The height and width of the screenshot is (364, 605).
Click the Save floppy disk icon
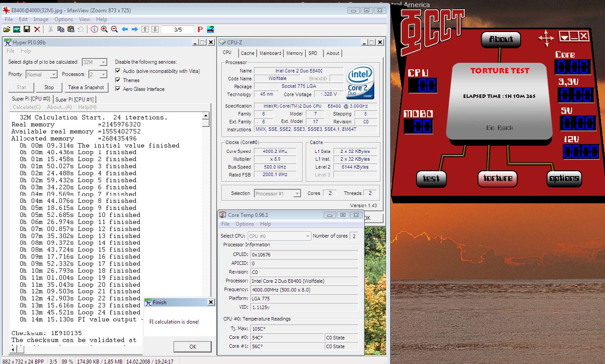coord(27,29)
